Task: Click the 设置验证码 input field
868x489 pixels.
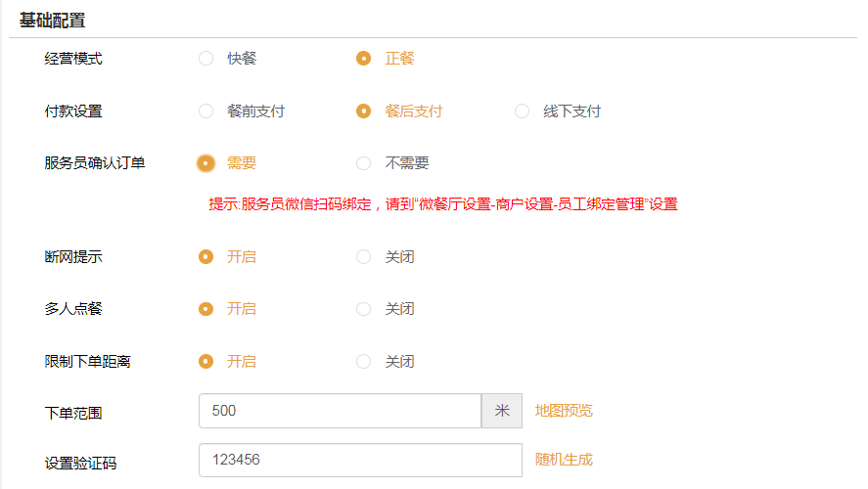Action: [x=359, y=460]
